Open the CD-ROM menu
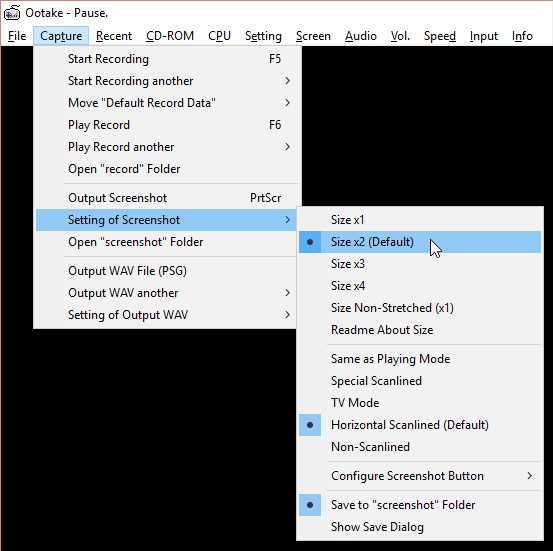 tap(170, 36)
